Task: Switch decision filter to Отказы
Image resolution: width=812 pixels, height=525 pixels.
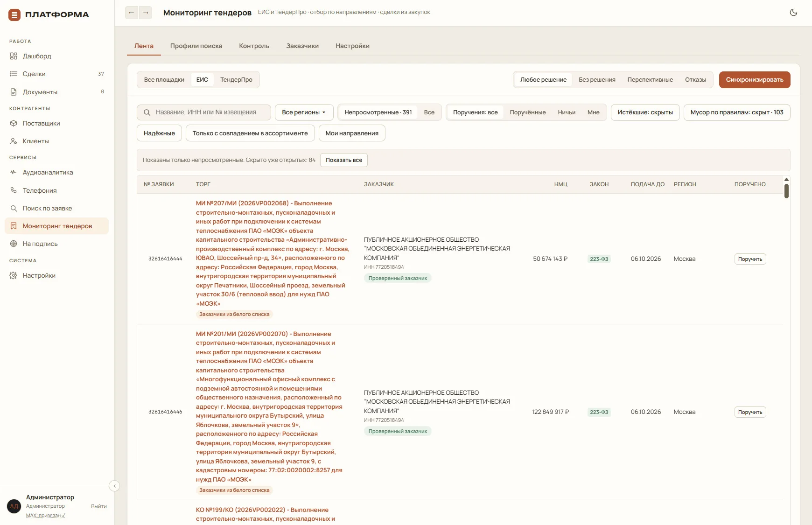Action: point(695,80)
